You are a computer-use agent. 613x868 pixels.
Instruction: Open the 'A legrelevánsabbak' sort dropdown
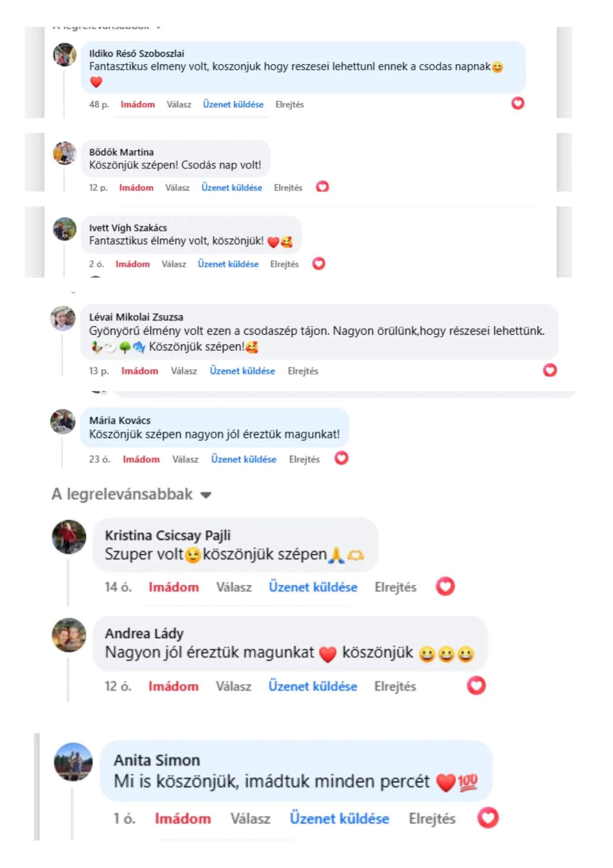point(131,494)
